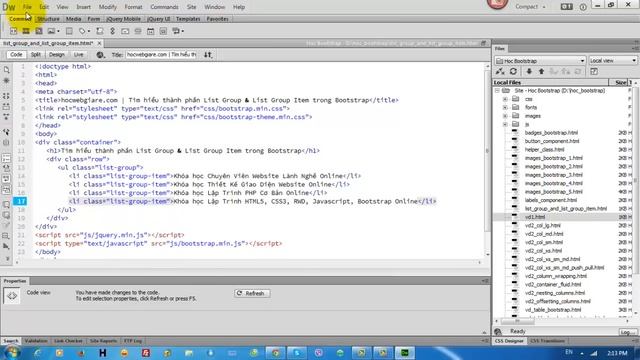Open the Local view dropdown

pos(613,61)
